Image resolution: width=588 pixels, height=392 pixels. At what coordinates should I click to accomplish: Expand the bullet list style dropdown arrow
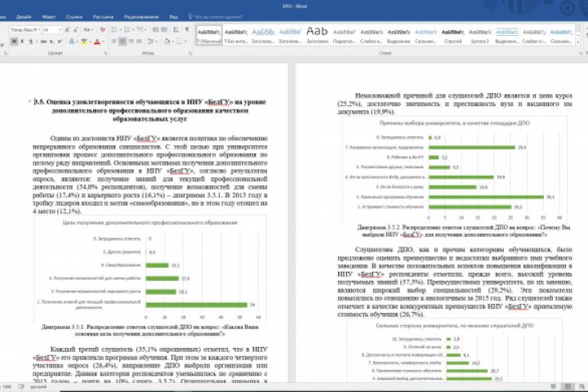tap(119, 29)
